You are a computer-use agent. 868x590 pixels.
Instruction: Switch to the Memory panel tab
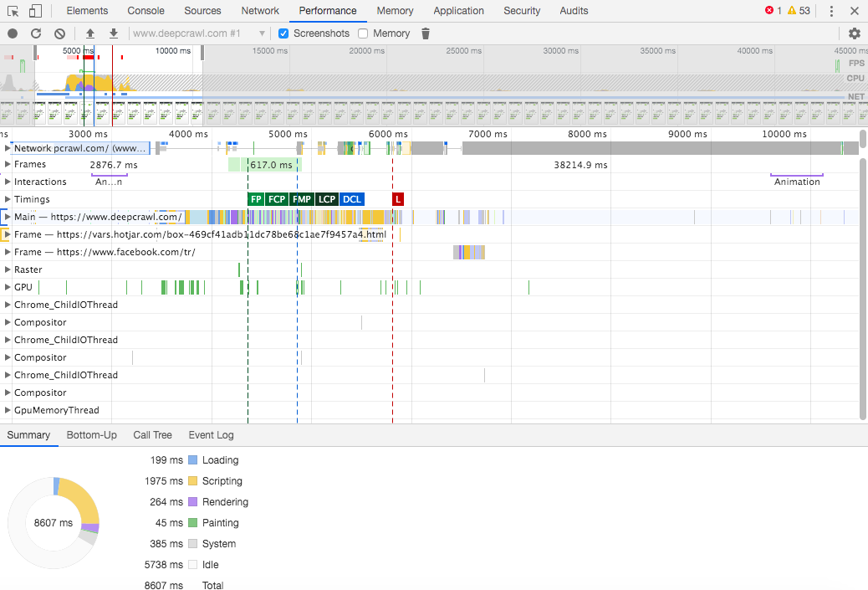(x=394, y=10)
